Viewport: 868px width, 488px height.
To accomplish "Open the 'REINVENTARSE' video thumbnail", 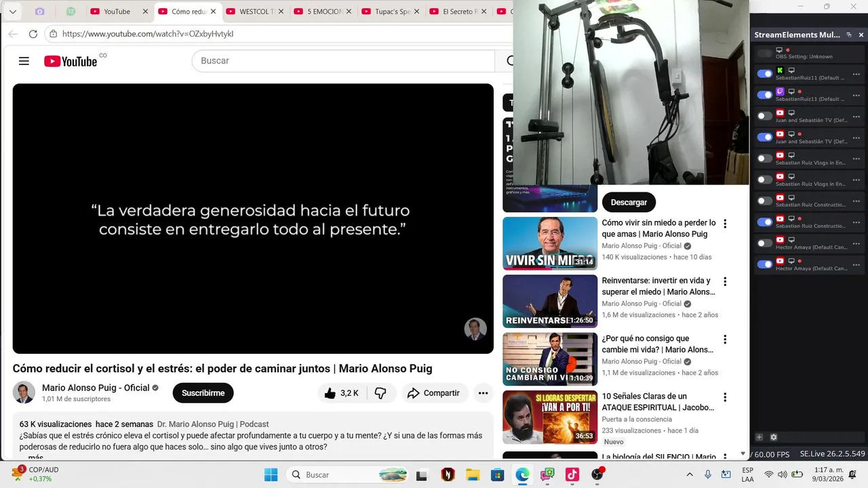I will coord(550,301).
